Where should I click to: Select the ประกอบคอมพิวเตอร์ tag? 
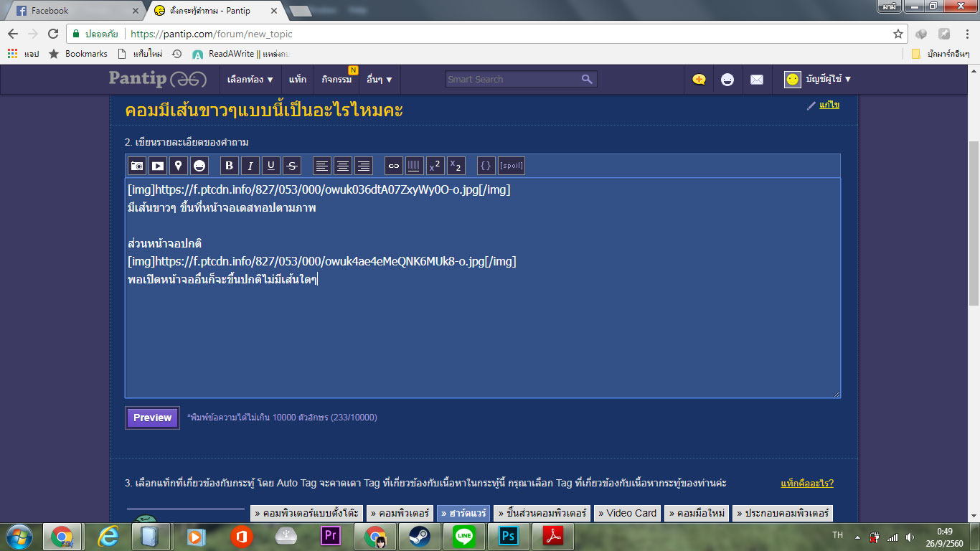click(783, 513)
